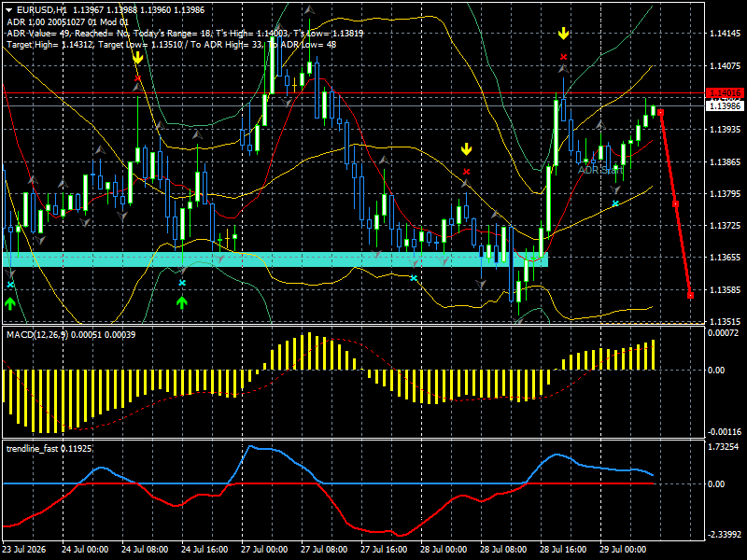The height and width of the screenshot is (560, 747).
Task: Click the red 1.14016 price level tag
Action: click(725, 92)
